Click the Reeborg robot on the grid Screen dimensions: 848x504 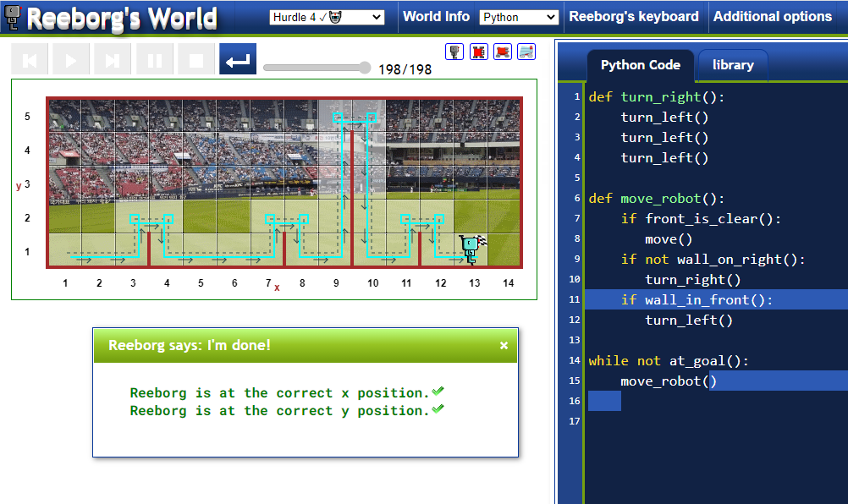pyautogui.click(x=470, y=249)
